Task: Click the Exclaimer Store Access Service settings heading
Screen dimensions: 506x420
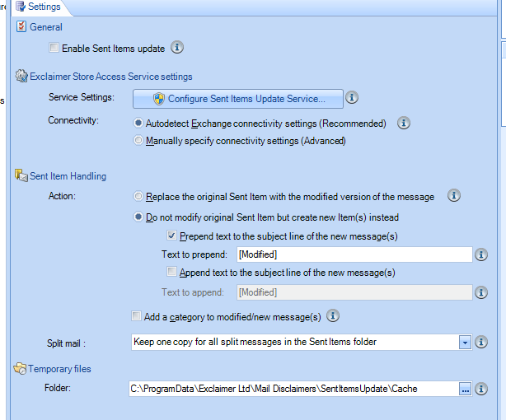Action: pyautogui.click(x=111, y=77)
